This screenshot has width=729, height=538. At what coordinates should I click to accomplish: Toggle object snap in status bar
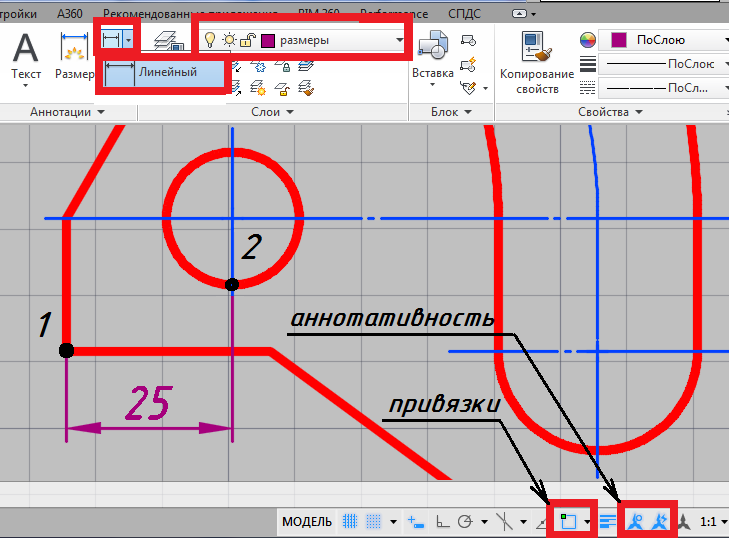pos(566,521)
